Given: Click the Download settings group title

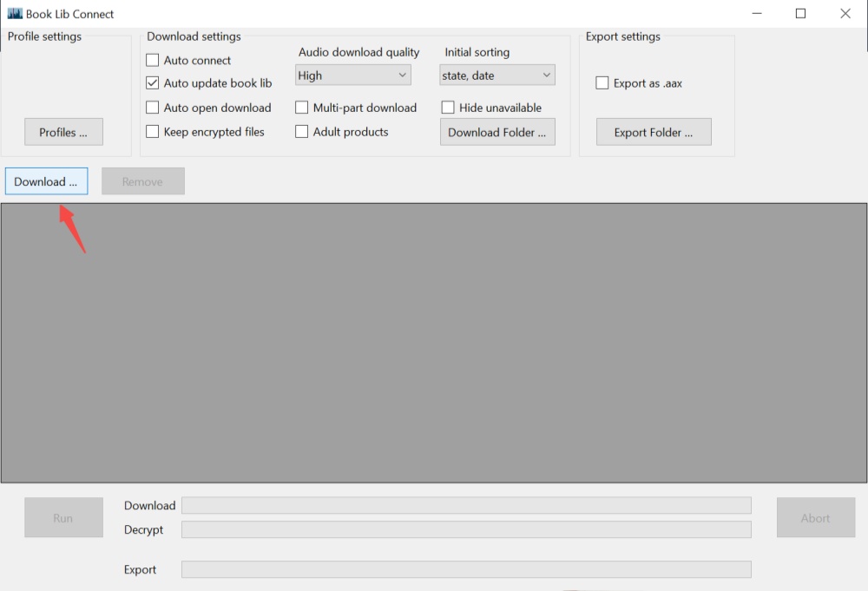Looking at the screenshot, I should pos(194,36).
